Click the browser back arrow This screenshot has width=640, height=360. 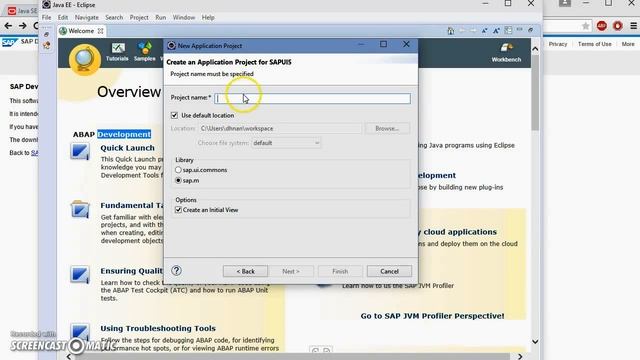[x=8, y=26]
